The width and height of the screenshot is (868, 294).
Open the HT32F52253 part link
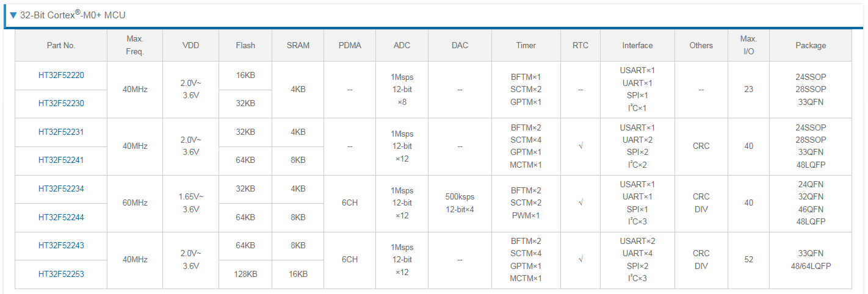tap(61, 274)
